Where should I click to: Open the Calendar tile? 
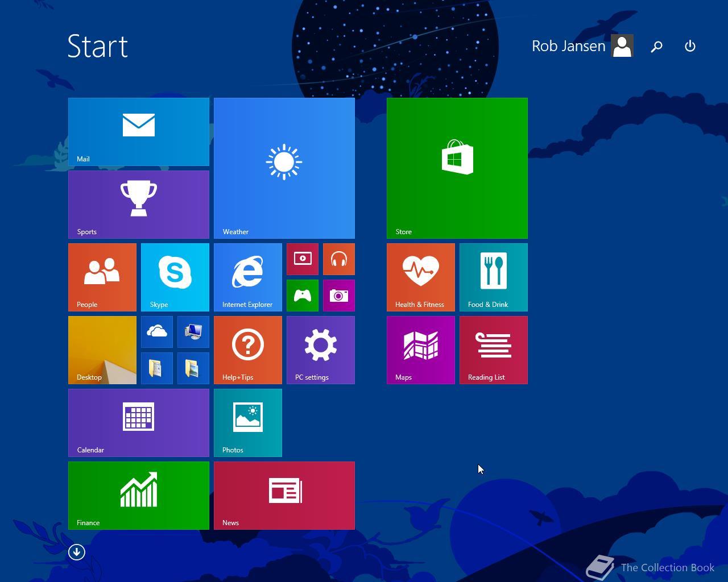pyautogui.click(x=139, y=423)
